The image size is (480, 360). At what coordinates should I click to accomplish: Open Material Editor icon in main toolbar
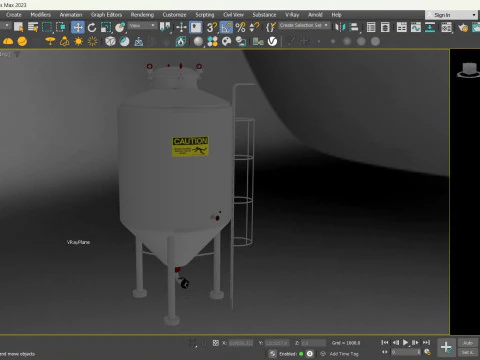446,27
